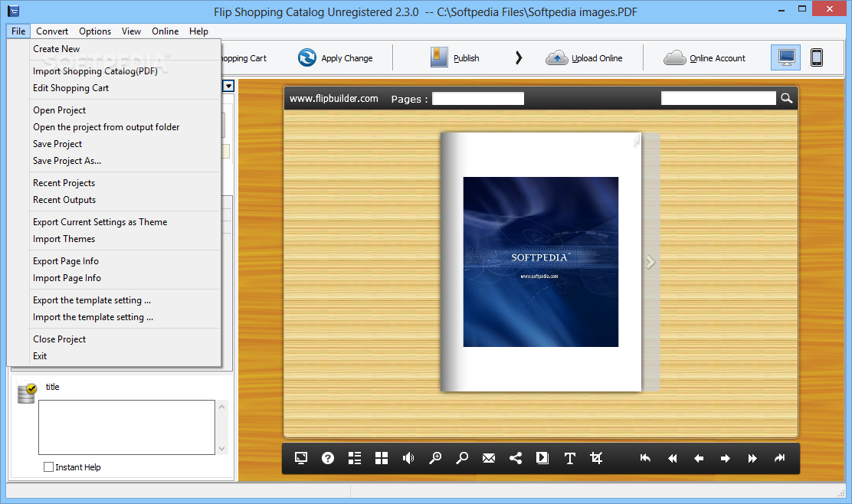Start auto flip play icon

click(542, 458)
